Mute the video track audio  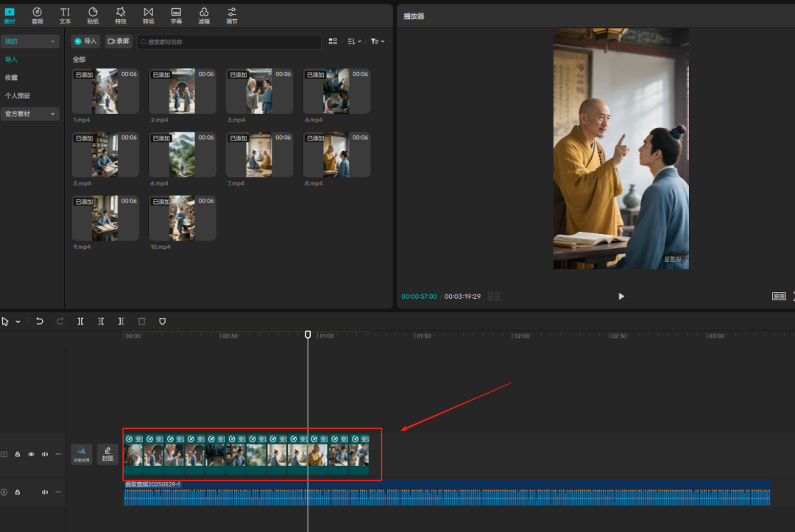[45, 455]
